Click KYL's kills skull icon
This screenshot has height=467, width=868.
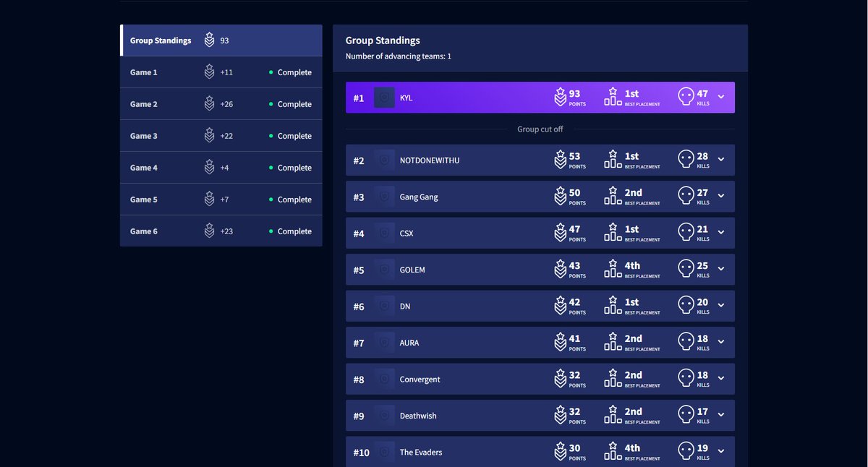pyautogui.click(x=686, y=97)
